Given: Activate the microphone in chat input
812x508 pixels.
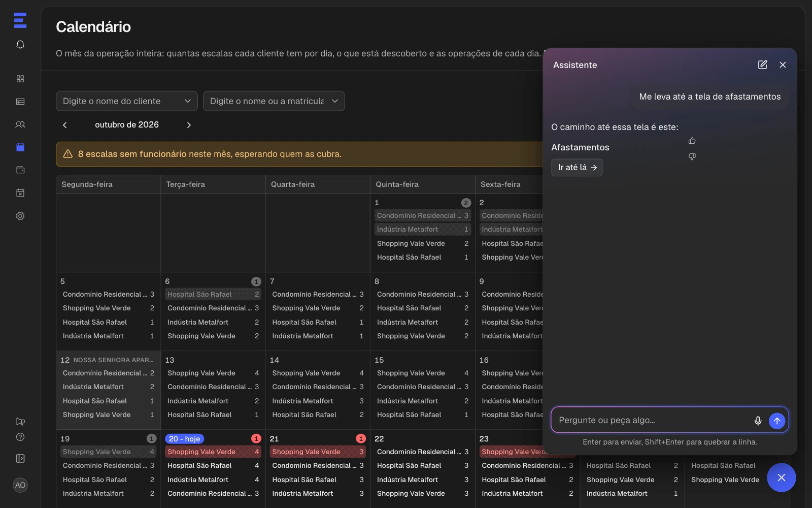Looking at the screenshot, I should (x=758, y=421).
